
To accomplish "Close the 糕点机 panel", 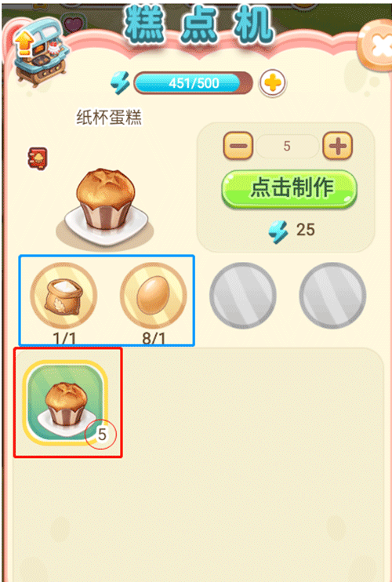I will (376, 45).
